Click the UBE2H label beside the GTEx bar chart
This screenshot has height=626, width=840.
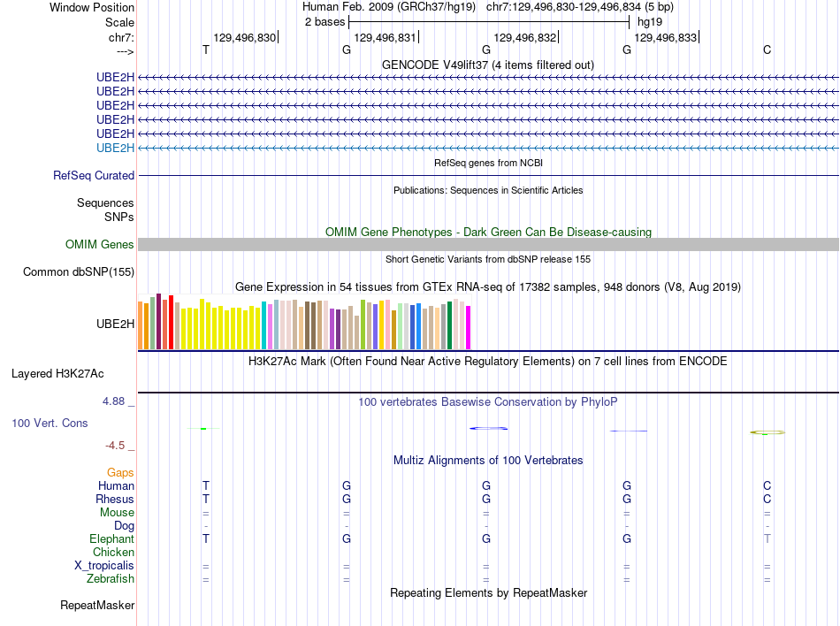point(115,324)
